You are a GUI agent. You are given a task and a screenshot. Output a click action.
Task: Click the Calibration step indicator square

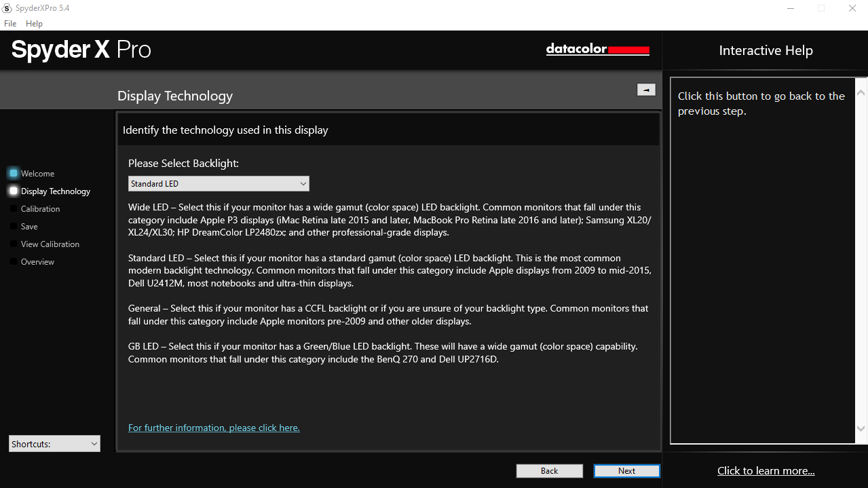(x=14, y=208)
